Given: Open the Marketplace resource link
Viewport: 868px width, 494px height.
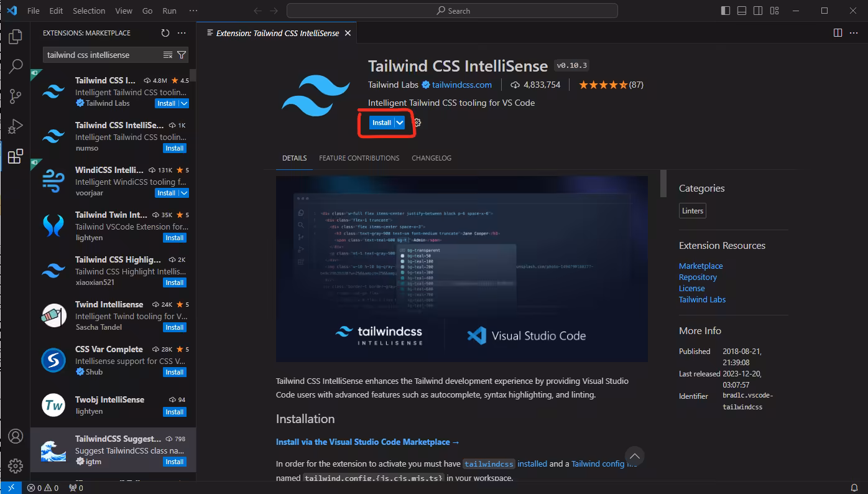Looking at the screenshot, I should click(x=701, y=266).
